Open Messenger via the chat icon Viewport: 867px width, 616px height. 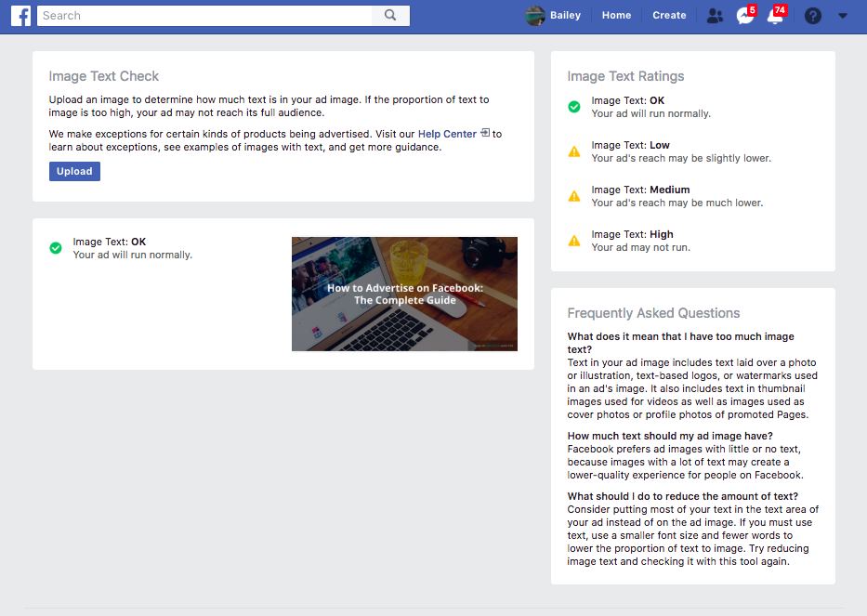743,16
